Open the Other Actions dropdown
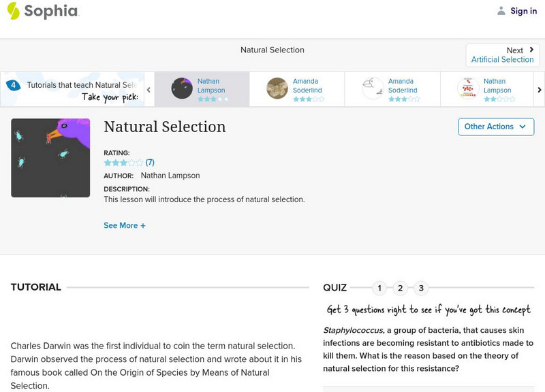 [x=495, y=127]
